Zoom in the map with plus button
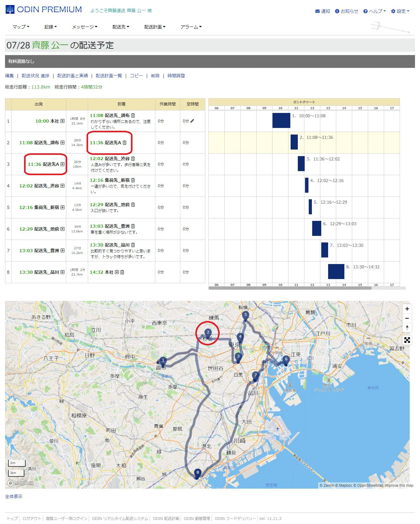Image resolution: width=420 pixels, height=524 pixels. [407, 309]
